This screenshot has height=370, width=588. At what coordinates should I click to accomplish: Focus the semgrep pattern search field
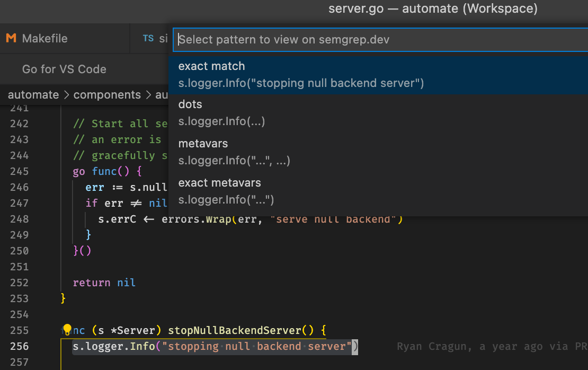(x=380, y=39)
